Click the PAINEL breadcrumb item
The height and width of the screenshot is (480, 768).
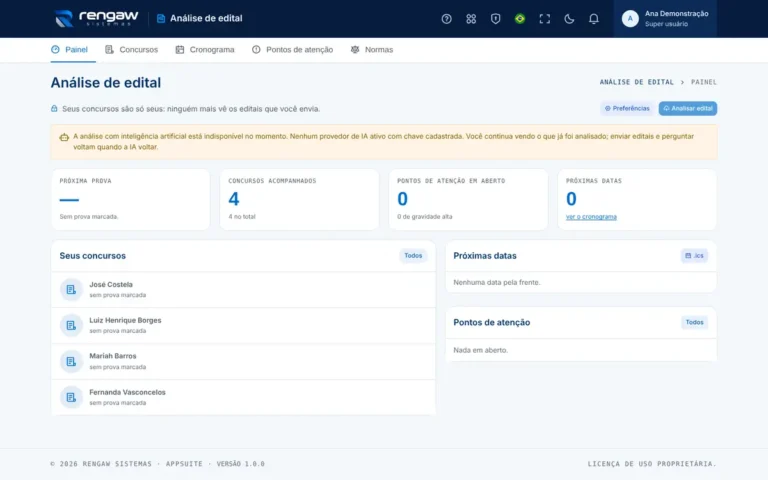tap(703, 82)
